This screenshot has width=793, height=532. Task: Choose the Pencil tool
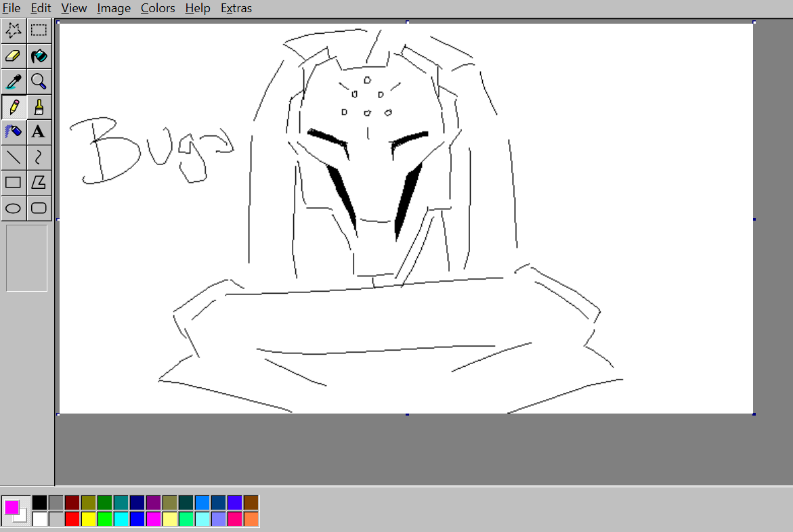click(14, 107)
